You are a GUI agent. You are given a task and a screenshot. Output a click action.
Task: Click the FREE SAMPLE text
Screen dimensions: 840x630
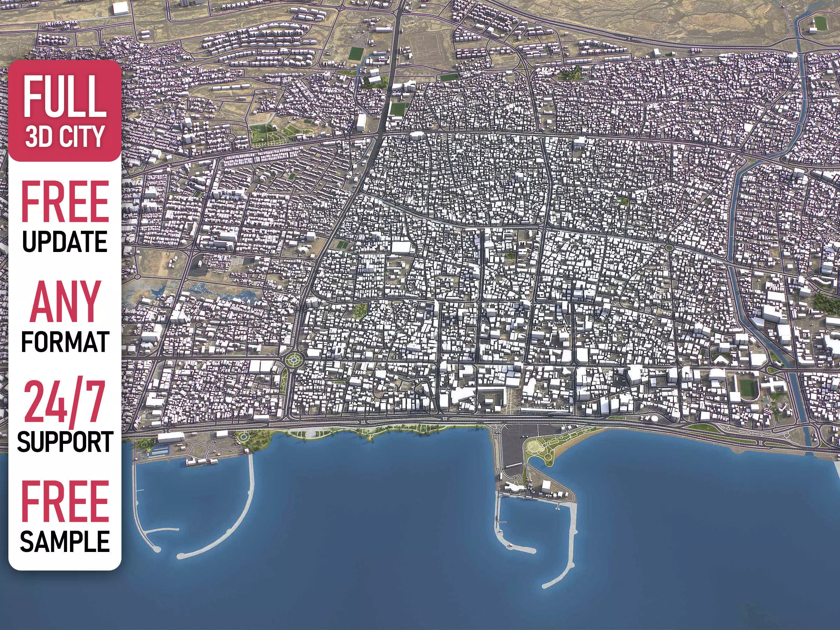(64, 517)
